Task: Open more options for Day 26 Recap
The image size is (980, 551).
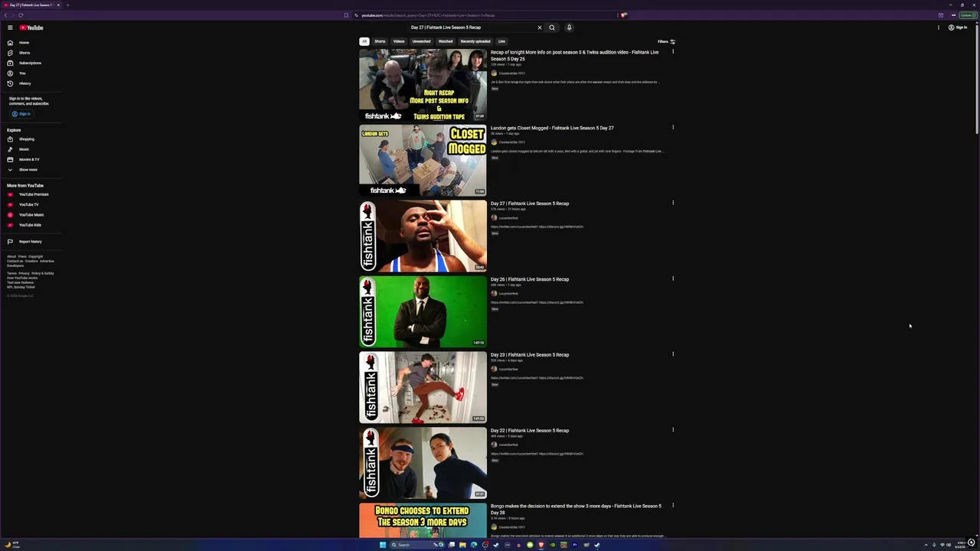Action: pyautogui.click(x=673, y=279)
